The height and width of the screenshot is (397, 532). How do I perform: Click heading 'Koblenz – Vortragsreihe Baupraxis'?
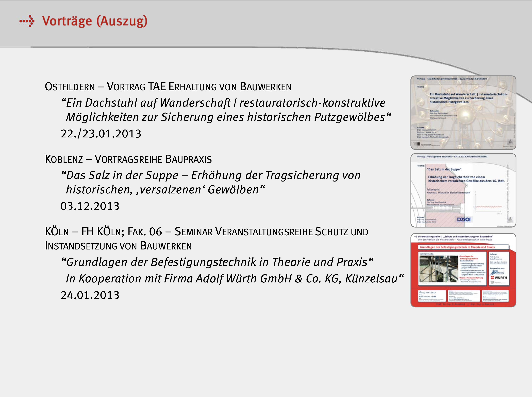(128, 159)
